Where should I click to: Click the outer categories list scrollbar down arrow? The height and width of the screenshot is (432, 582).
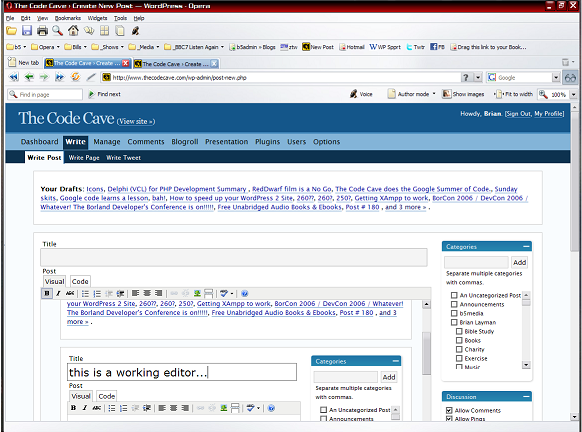526,365
